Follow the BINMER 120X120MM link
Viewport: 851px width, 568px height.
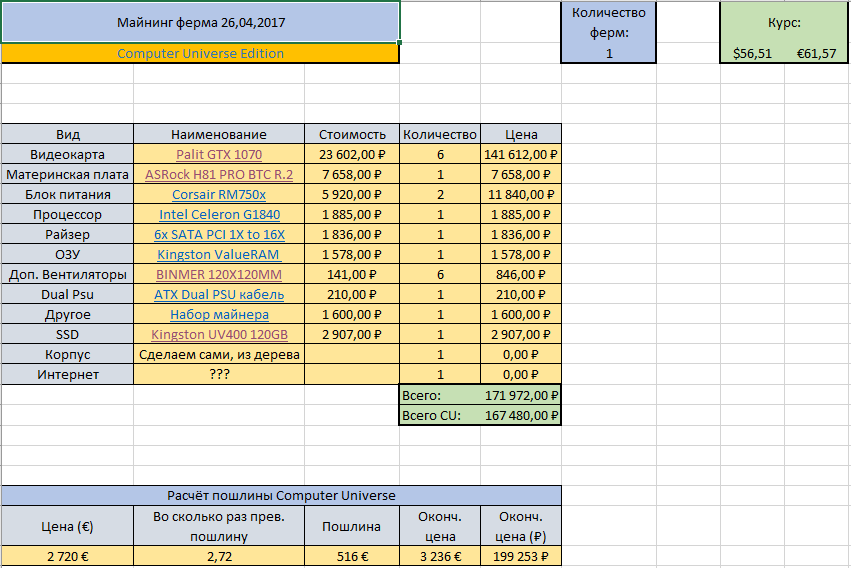coord(219,275)
